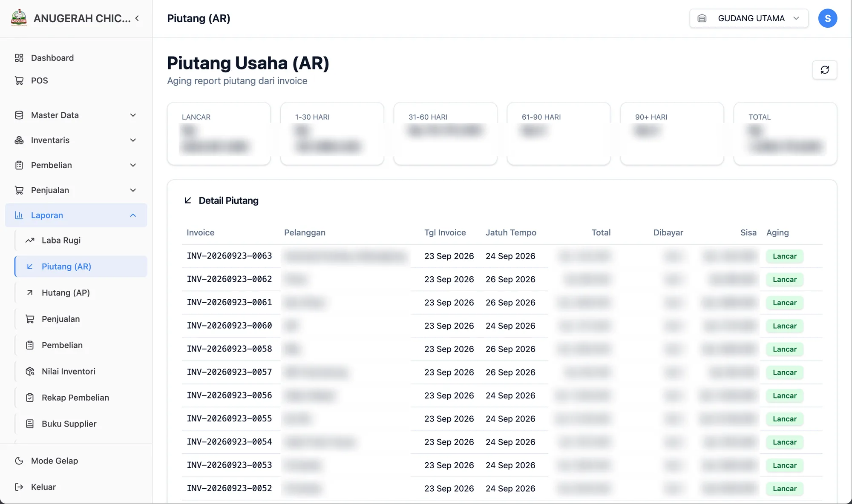Click invoice number INV-20260923-0057
Image resolution: width=852 pixels, height=504 pixels.
coord(229,372)
